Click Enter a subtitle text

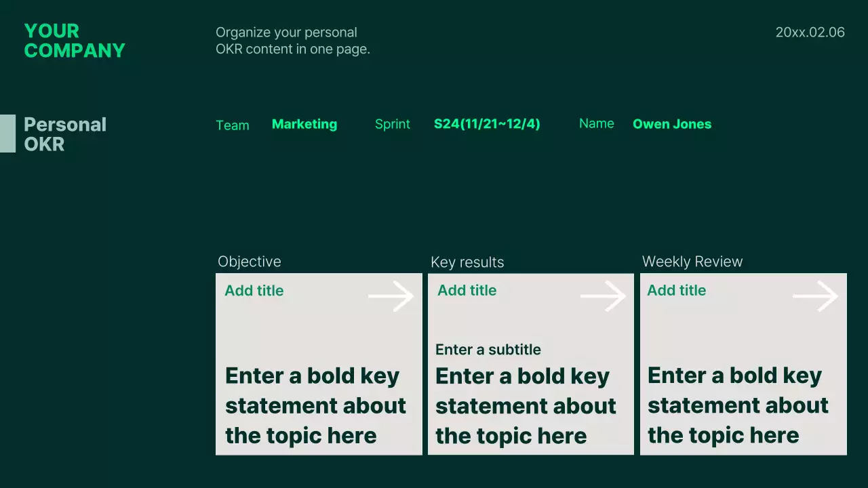click(x=488, y=350)
